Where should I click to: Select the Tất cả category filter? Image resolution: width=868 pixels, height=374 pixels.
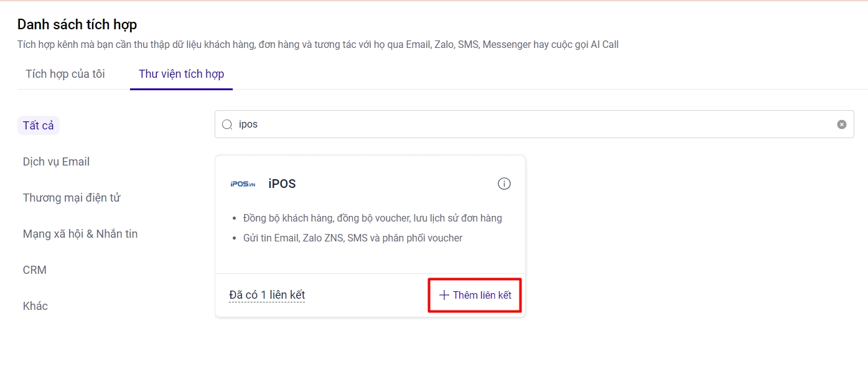point(39,126)
